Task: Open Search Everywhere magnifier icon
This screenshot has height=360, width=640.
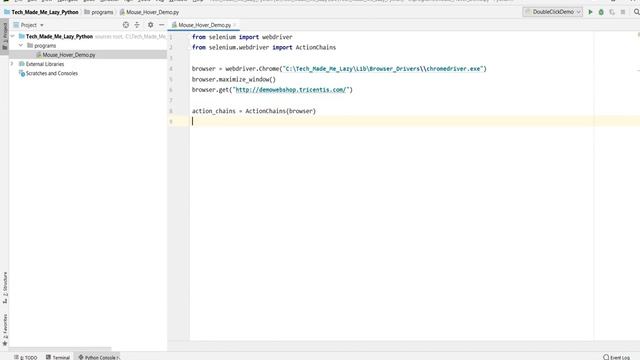Action: tap(636, 12)
